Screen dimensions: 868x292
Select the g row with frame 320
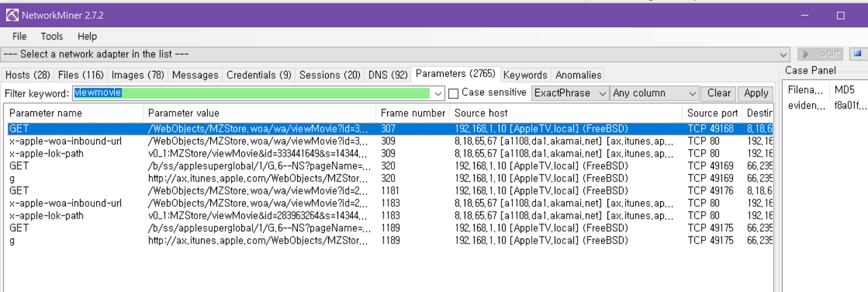pyautogui.click(x=389, y=178)
